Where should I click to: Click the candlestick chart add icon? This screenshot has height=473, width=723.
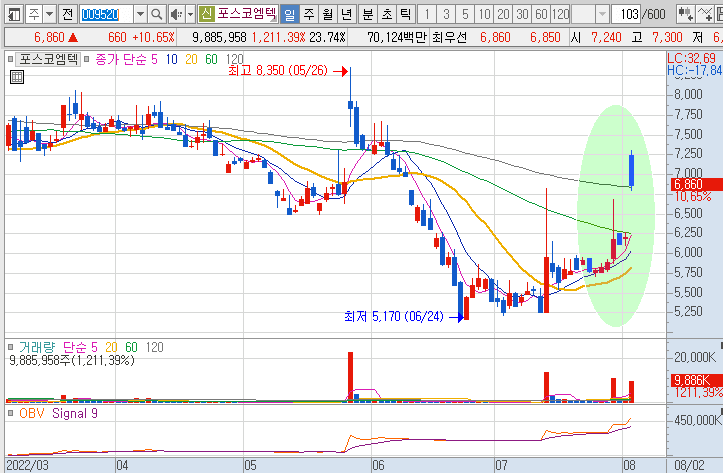point(685,15)
